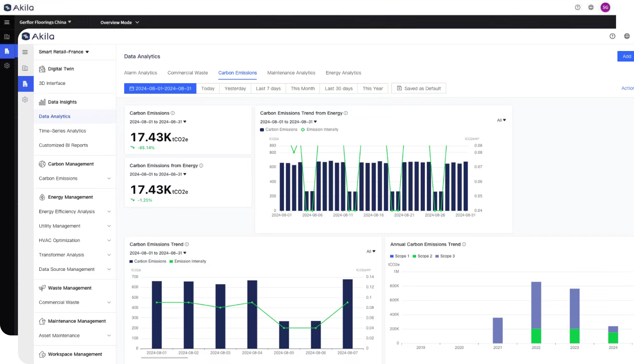Toggle the Emission Intensity legend item
The image size is (634, 364).
click(x=320, y=129)
